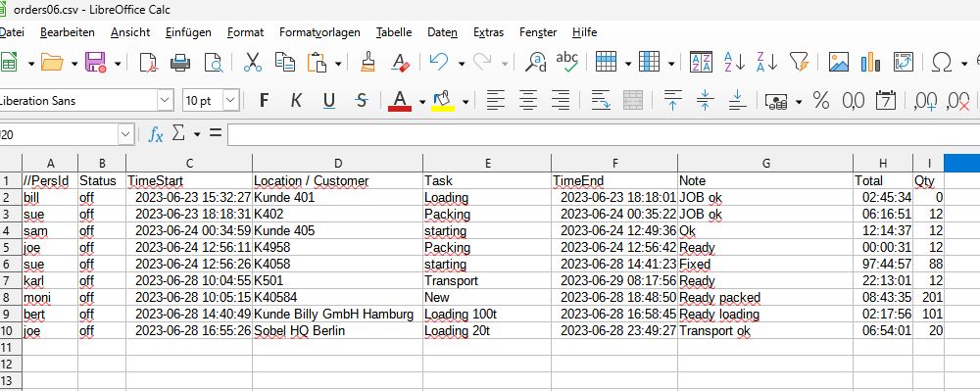The width and height of the screenshot is (980, 391).
Task: Expand the font name dropdown
Action: click(x=165, y=101)
